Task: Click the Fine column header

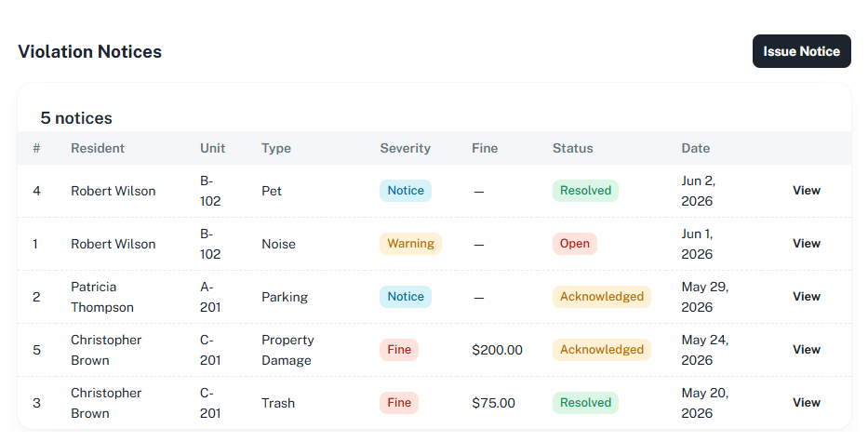Action: pos(485,149)
